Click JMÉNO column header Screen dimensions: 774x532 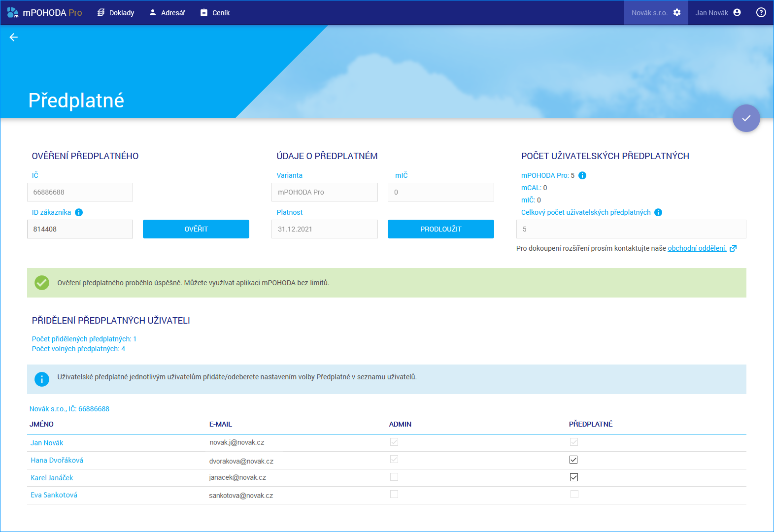tap(41, 424)
